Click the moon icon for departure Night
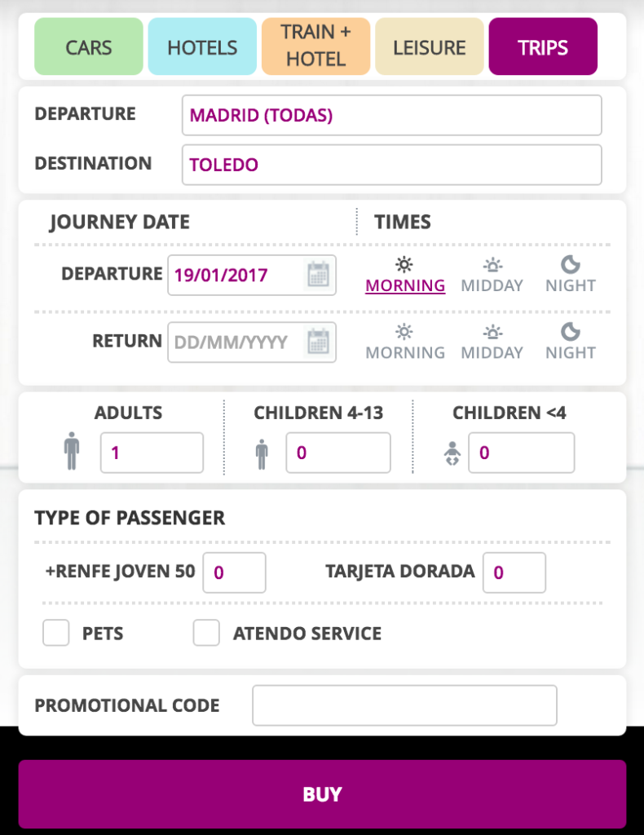Image resolution: width=644 pixels, height=835 pixels. [x=570, y=265]
